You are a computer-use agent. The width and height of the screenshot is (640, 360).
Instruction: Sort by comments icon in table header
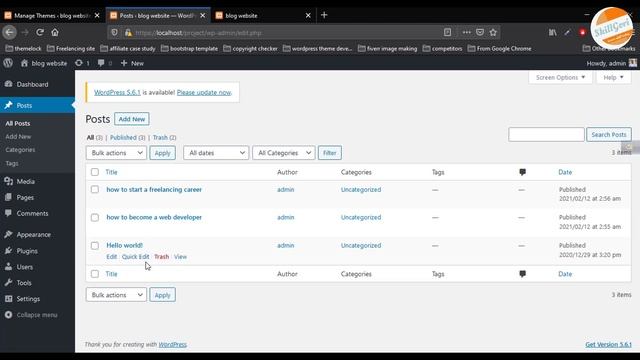(522, 172)
